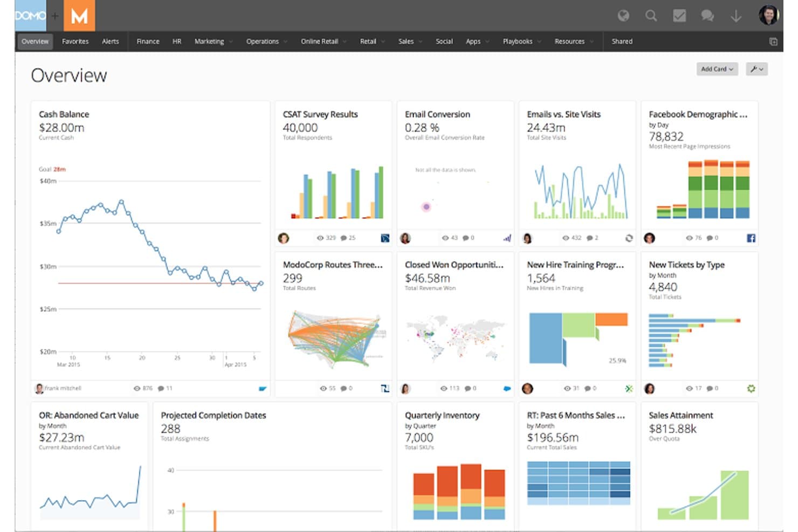The height and width of the screenshot is (532, 798).
Task: Go to the Favorites tab
Action: click(75, 42)
